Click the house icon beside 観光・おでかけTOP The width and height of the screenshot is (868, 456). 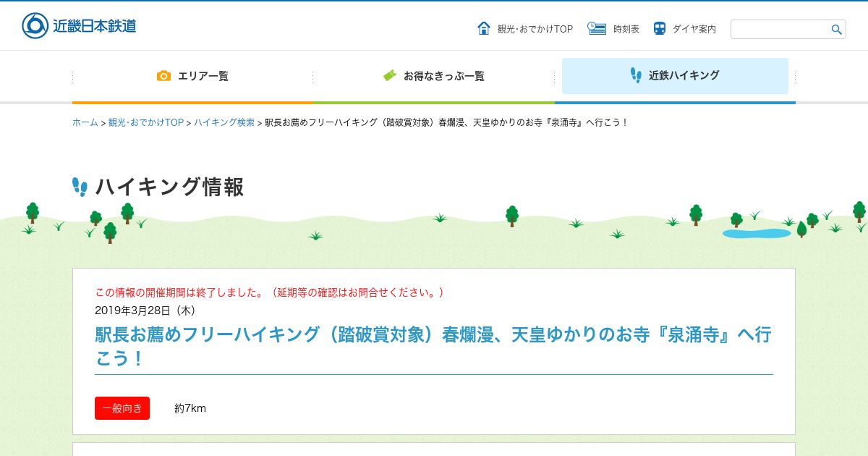(484, 28)
